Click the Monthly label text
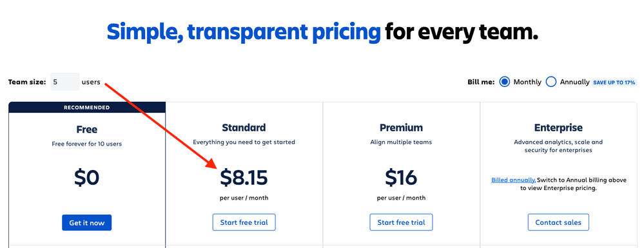The width and height of the screenshot is (644, 248). 527,82
